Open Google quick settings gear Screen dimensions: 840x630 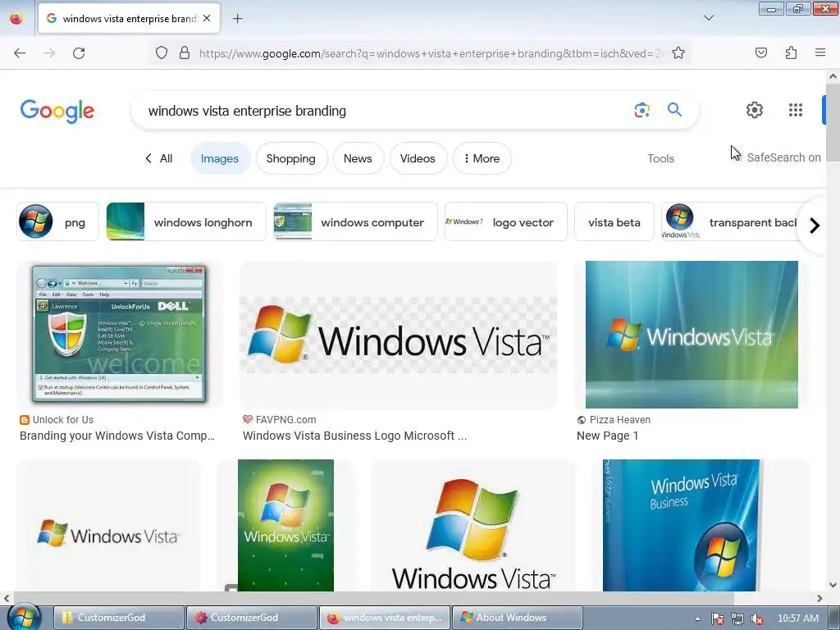[755, 110]
